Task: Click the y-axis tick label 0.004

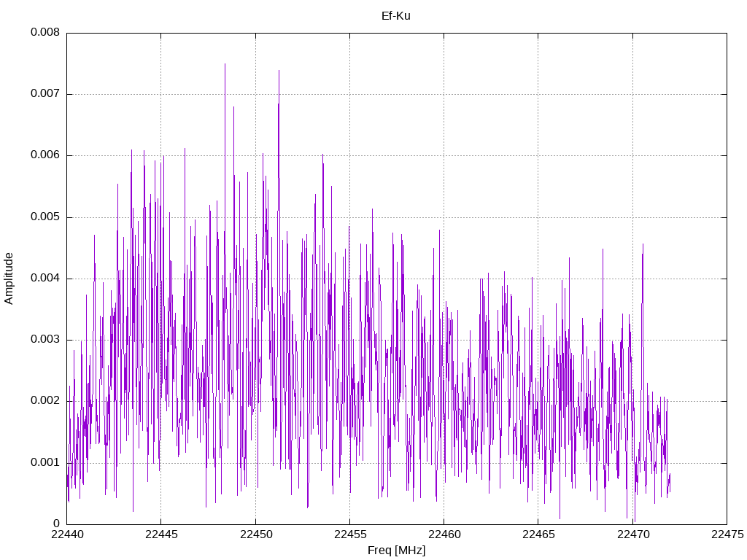Action: 45,278
